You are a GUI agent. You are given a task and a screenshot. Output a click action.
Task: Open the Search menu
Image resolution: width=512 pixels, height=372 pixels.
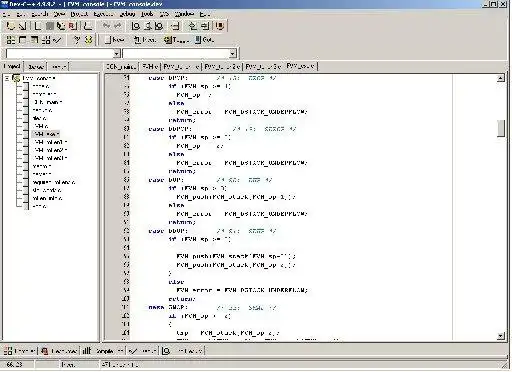coord(40,14)
